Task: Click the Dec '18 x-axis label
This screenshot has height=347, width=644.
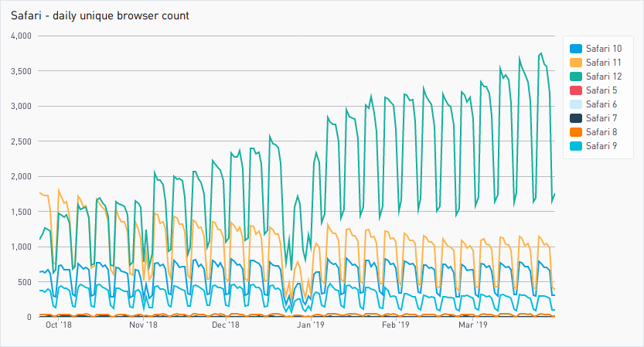Action: [x=226, y=325]
